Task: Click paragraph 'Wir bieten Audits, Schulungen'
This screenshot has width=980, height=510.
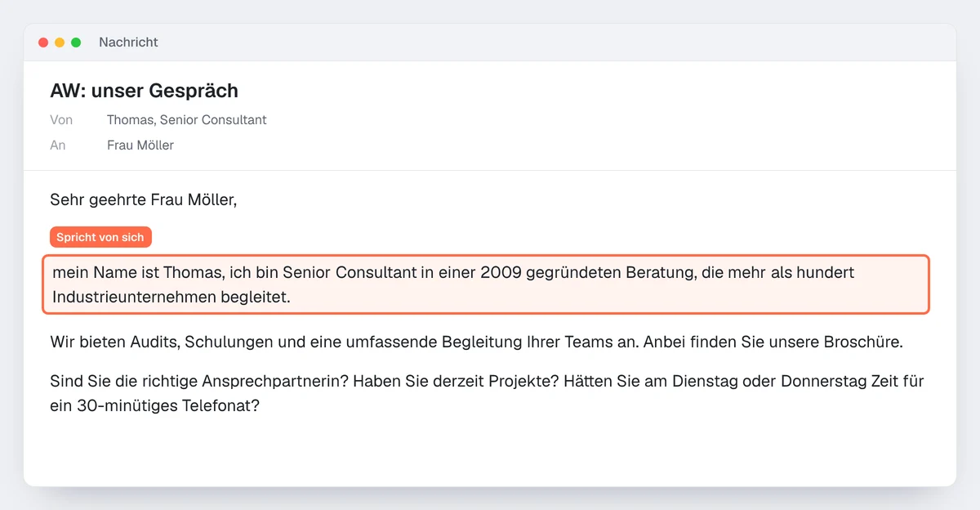Action: 476,342
